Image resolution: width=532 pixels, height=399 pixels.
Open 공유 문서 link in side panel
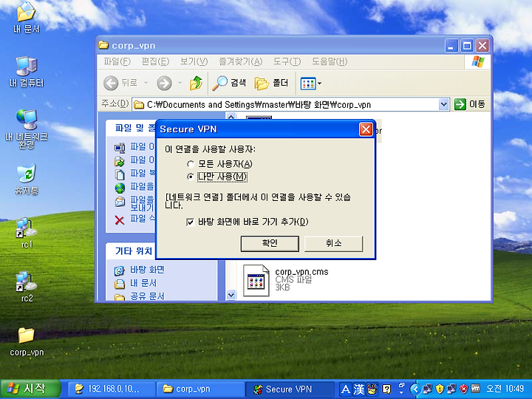point(147,296)
